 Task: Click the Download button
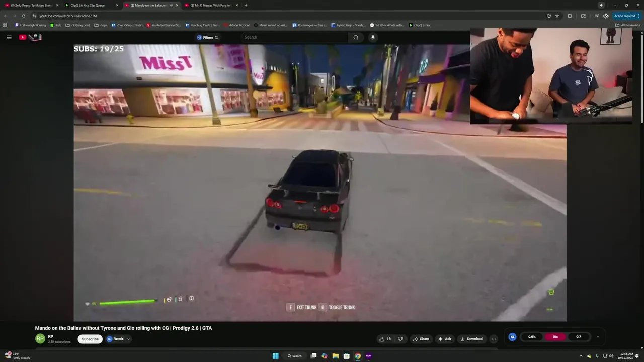click(471, 339)
